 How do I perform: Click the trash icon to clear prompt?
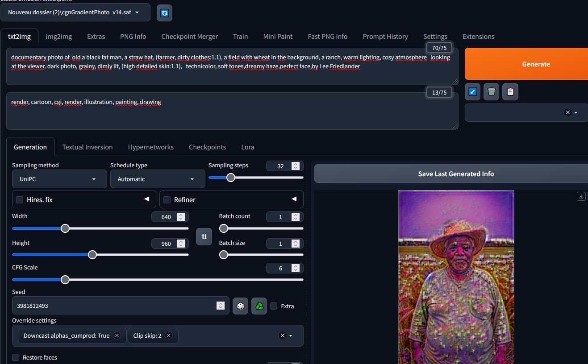tap(491, 92)
